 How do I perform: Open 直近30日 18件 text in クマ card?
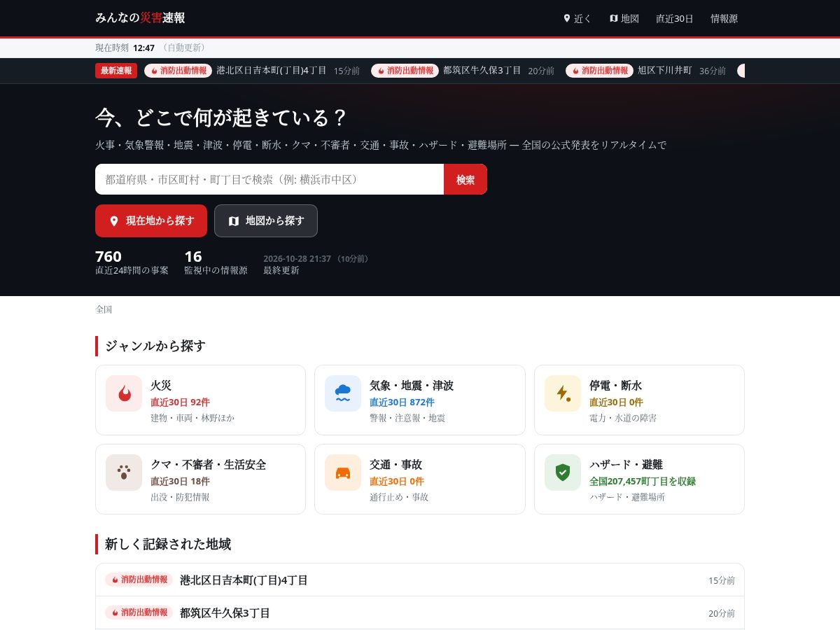coord(180,481)
